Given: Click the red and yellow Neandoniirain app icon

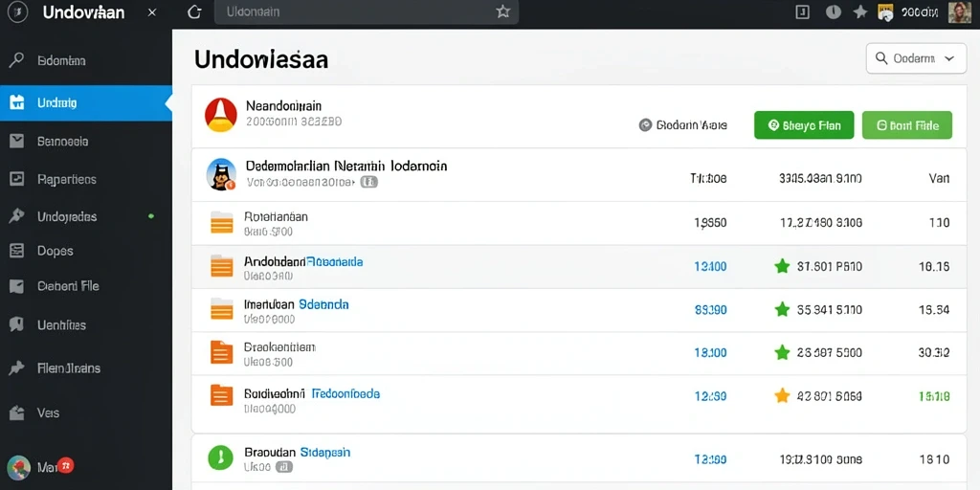Looking at the screenshot, I should pyautogui.click(x=221, y=115).
